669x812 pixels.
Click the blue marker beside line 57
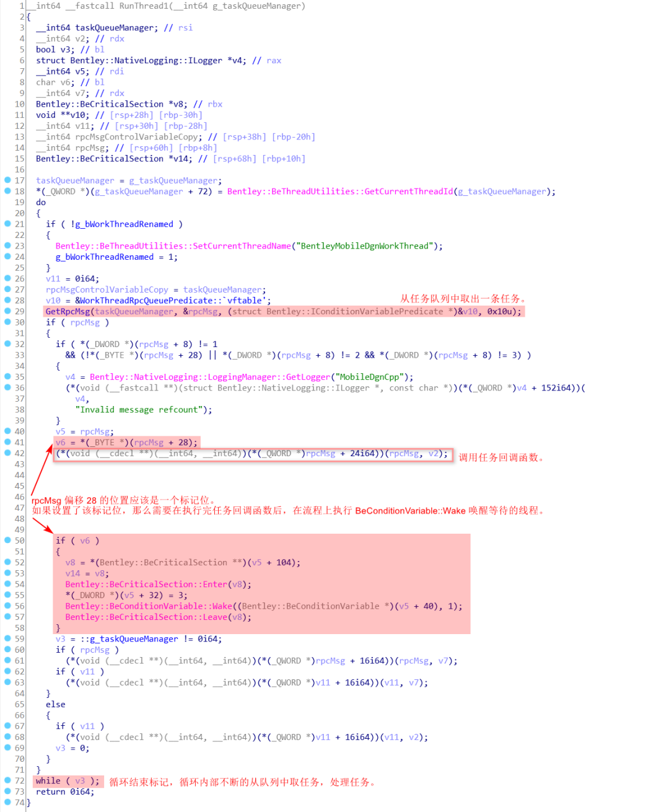[7, 617]
